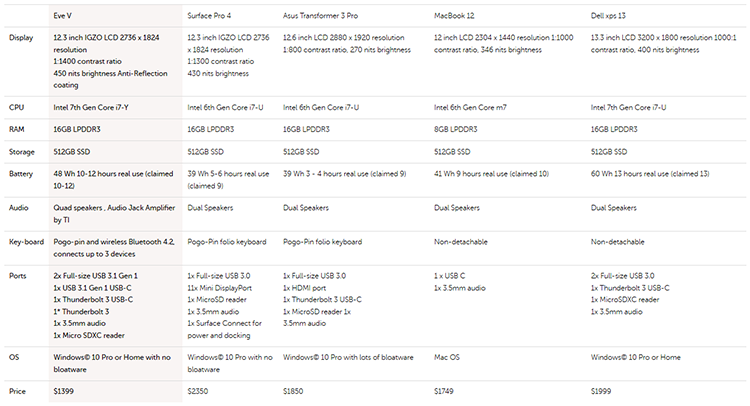
Task: Click the OS row label
Action: 15,355
